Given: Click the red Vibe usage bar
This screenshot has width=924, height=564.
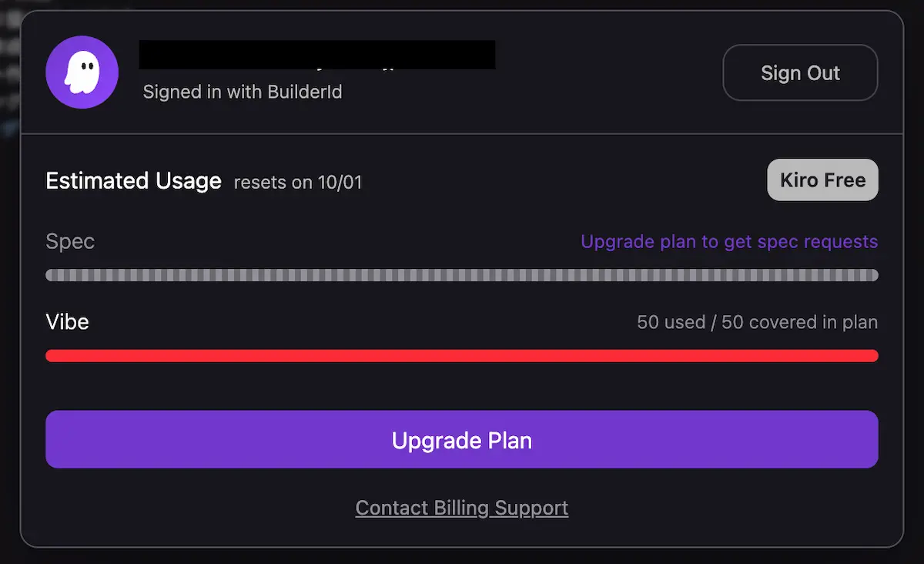Looking at the screenshot, I should (462, 356).
